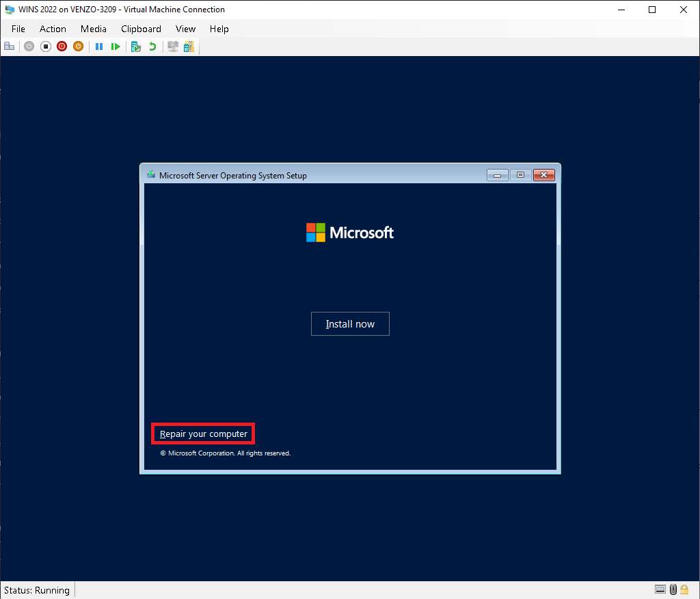Open the Help menu
This screenshot has width=700, height=599.
(x=219, y=29)
